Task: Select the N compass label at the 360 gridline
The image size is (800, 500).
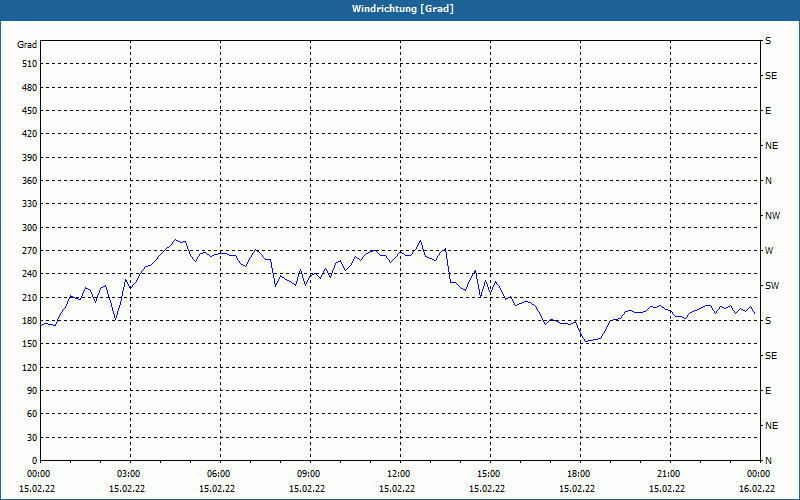Action: 768,181
